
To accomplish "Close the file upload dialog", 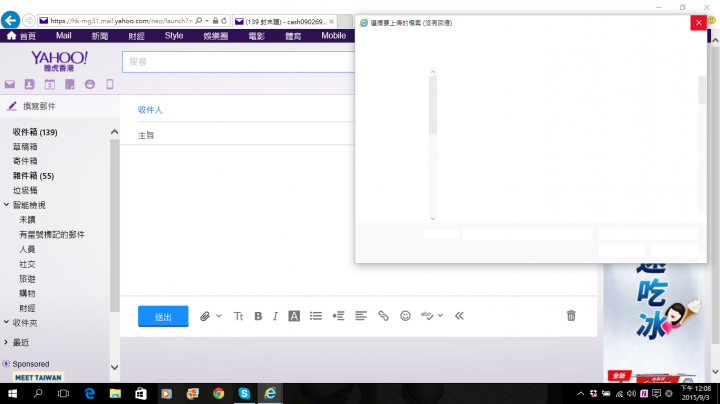I will click(698, 22).
